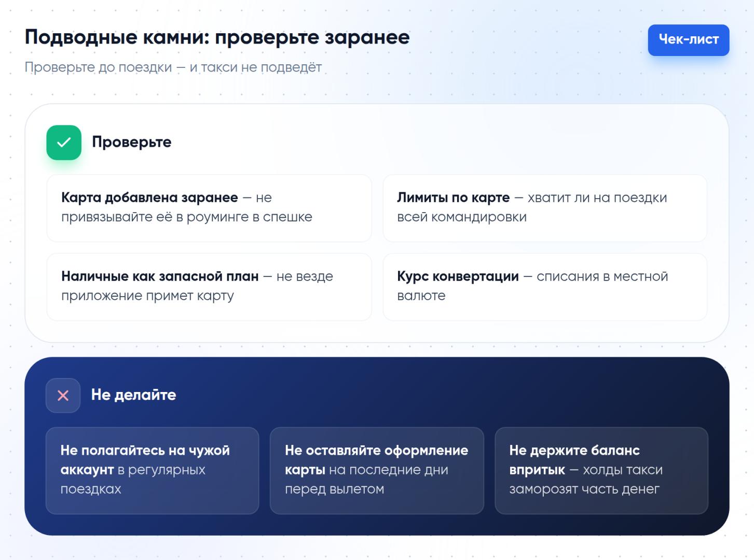Click the subtitle Проверьте до поездки text
754x560 pixels.
tap(173, 67)
